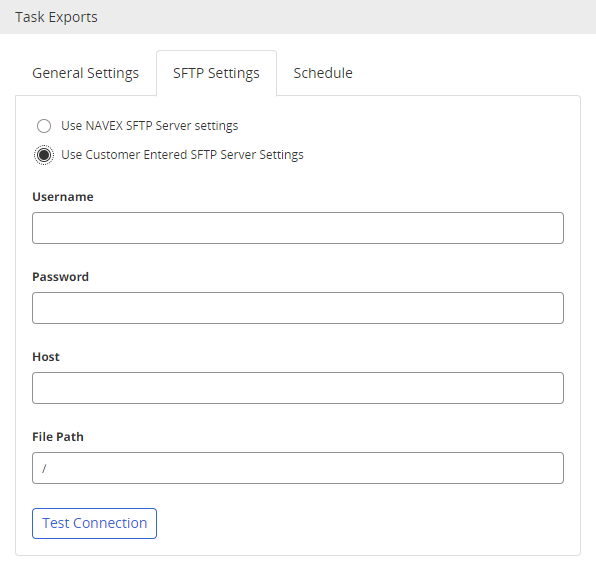The width and height of the screenshot is (596, 564).
Task: Click the Username input field
Action: (298, 228)
